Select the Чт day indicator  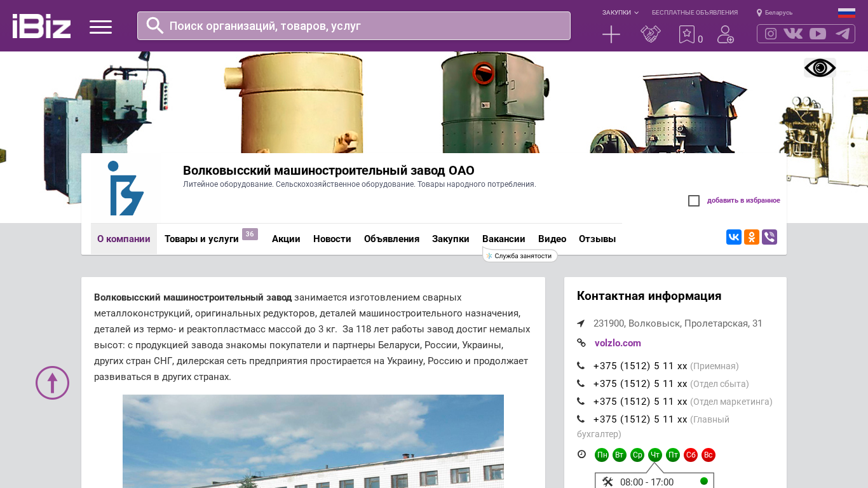click(x=655, y=455)
